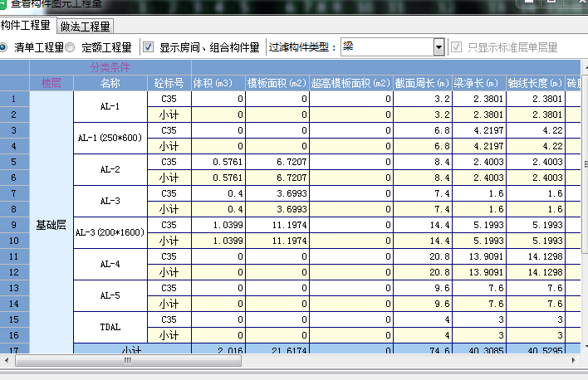Select the AL-5 name cell

(110, 295)
